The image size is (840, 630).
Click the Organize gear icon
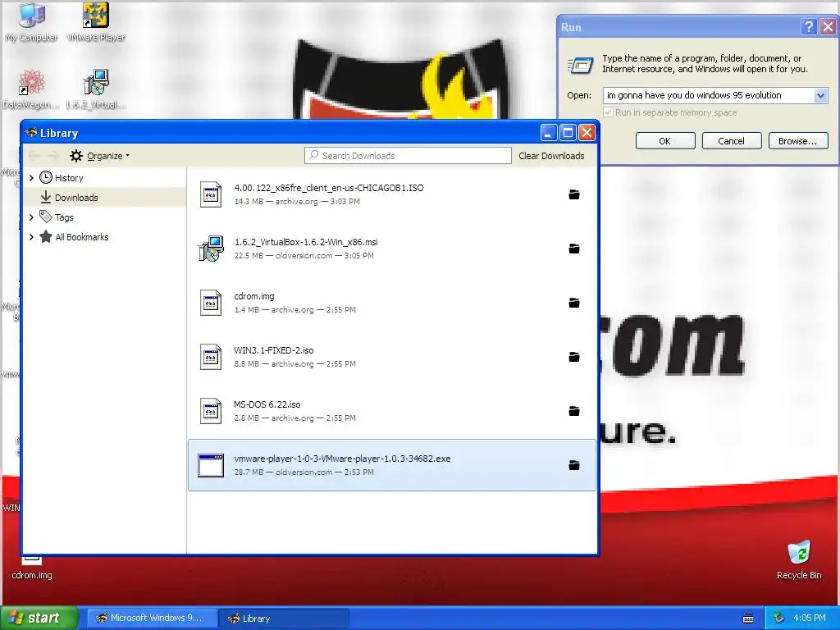76,156
